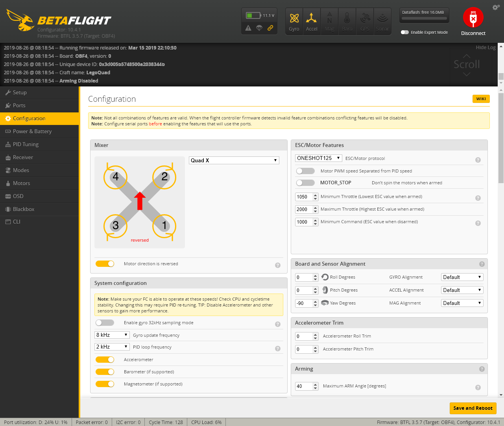Turn off the Barometer toggle

[x=105, y=372]
